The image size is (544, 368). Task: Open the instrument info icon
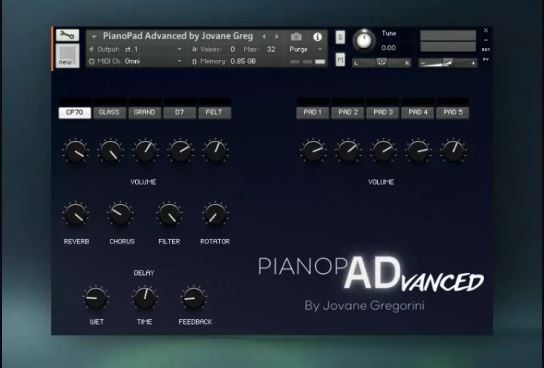tap(317, 37)
